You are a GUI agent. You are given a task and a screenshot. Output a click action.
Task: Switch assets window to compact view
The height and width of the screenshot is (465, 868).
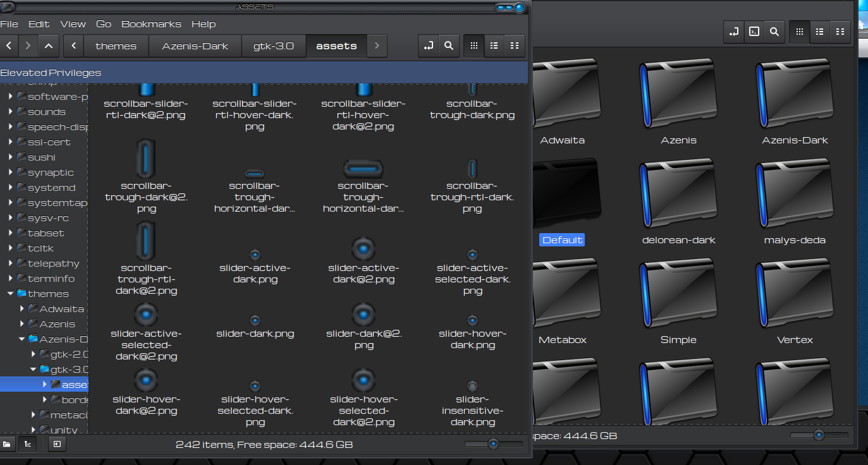[515, 45]
